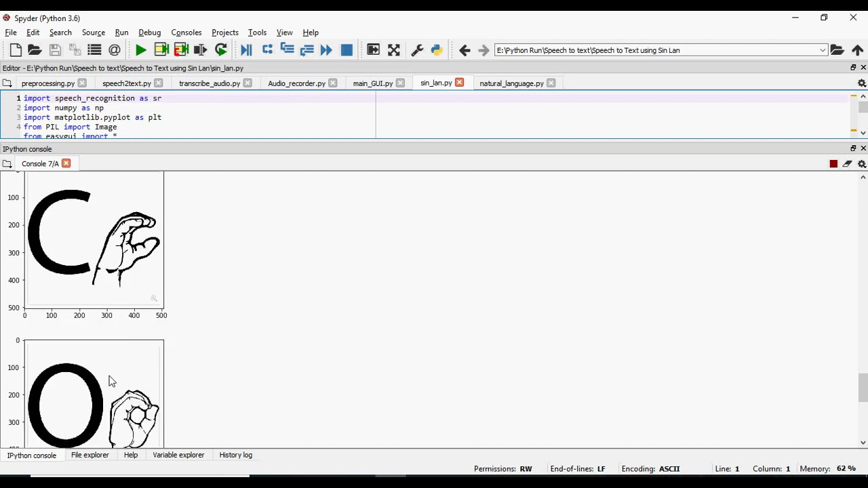
Task: Open the Tools menu
Action: click(257, 33)
